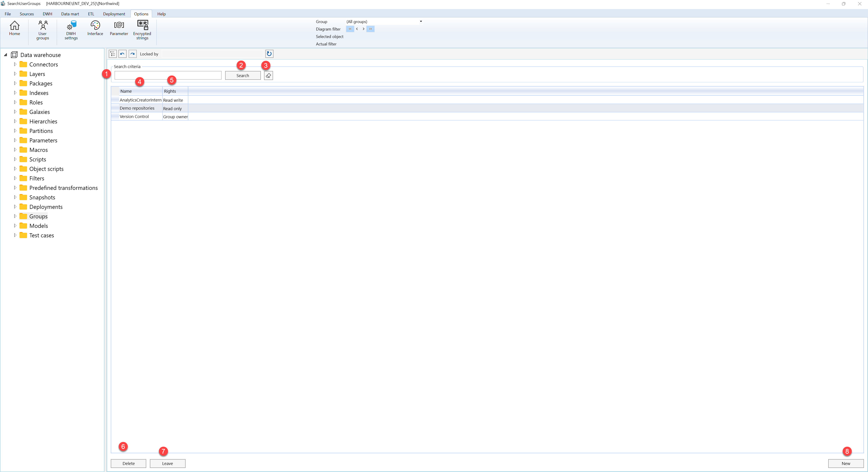868x472 pixels.
Task: Select the Demo repositories row
Action: point(487,108)
